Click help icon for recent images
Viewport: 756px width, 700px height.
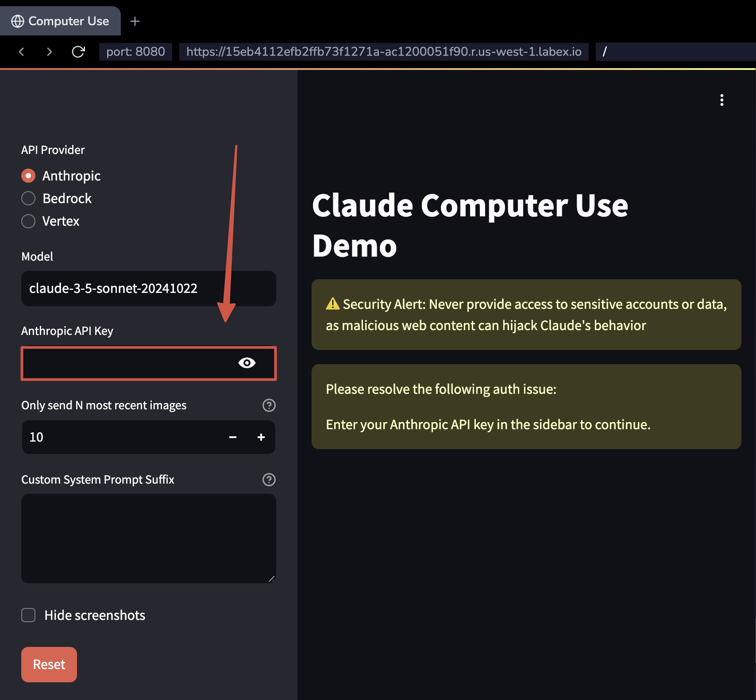[269, 405]
